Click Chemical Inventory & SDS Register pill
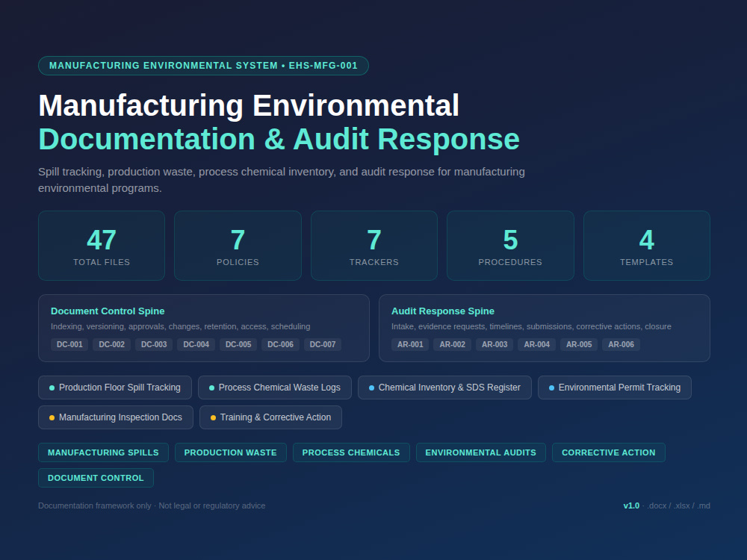This screenshot has height=560, width=747. 444,388
